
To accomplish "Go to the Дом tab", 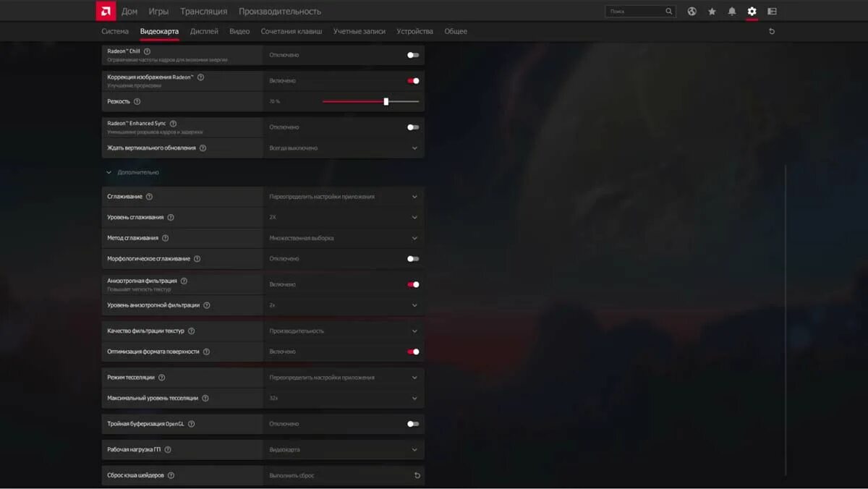I will point(129,12).
